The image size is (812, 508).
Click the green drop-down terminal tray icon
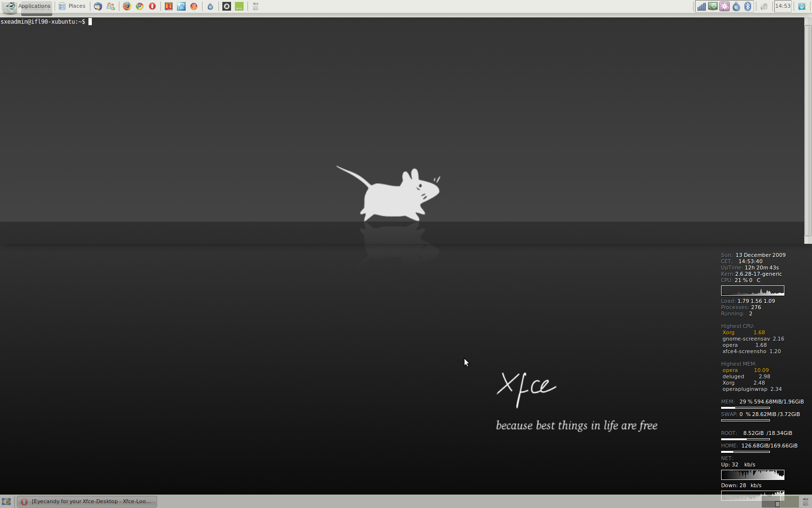(x=713, y=6)
